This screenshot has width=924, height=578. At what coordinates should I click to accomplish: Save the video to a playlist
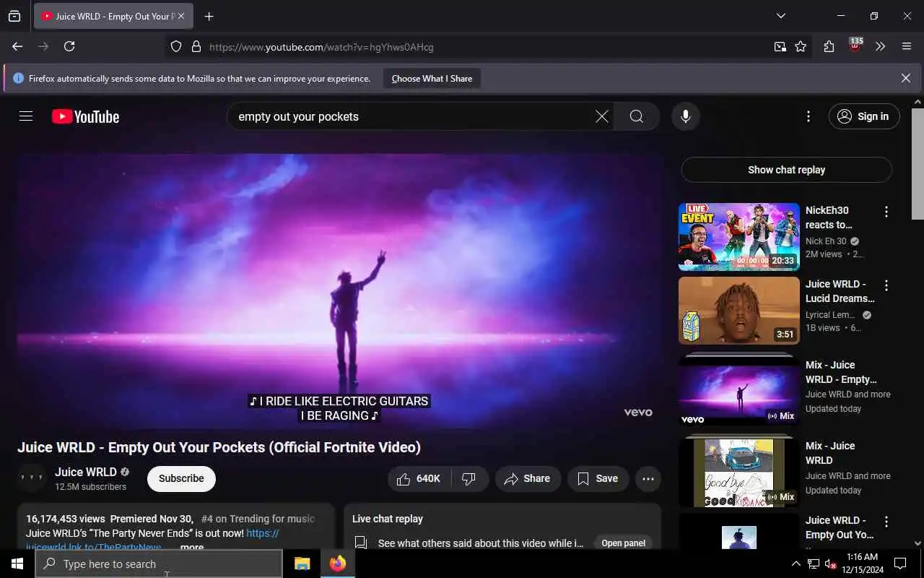598,478
